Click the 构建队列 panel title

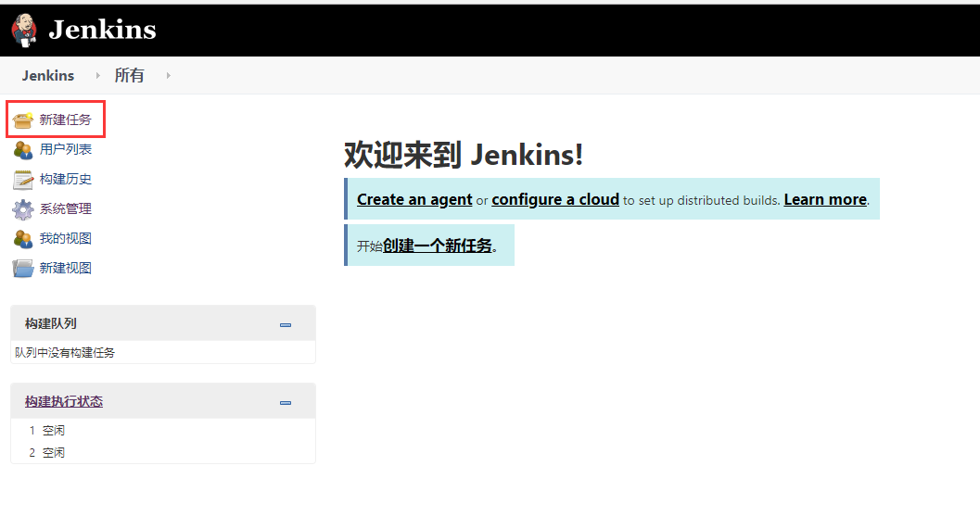pyautogui.click(x=51, y=323)
